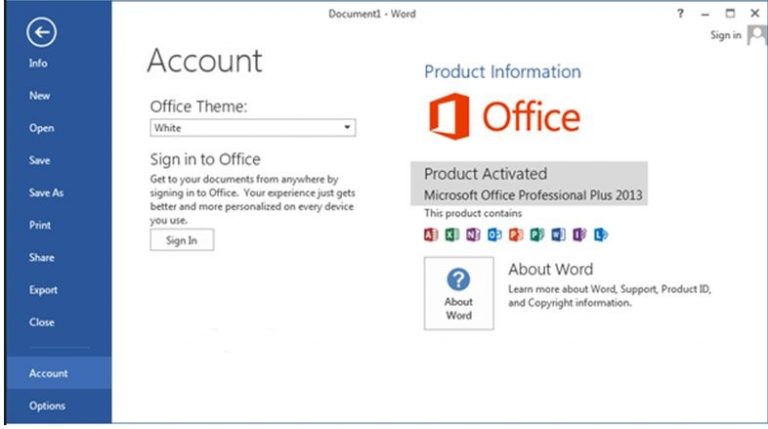Viewport: 768px width, 429px height.
Task: Click the InfoPath app icon
Action: (x=579, y=235)
